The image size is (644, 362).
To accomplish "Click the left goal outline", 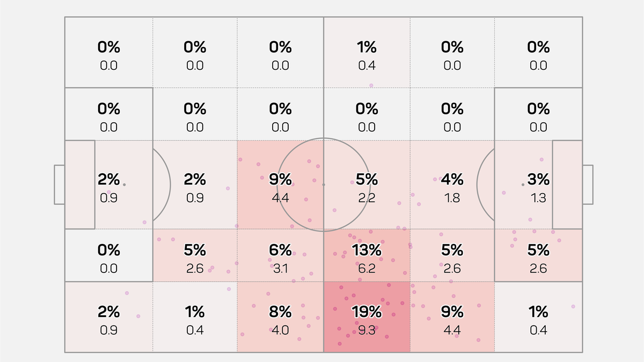I will click(59, 184).
